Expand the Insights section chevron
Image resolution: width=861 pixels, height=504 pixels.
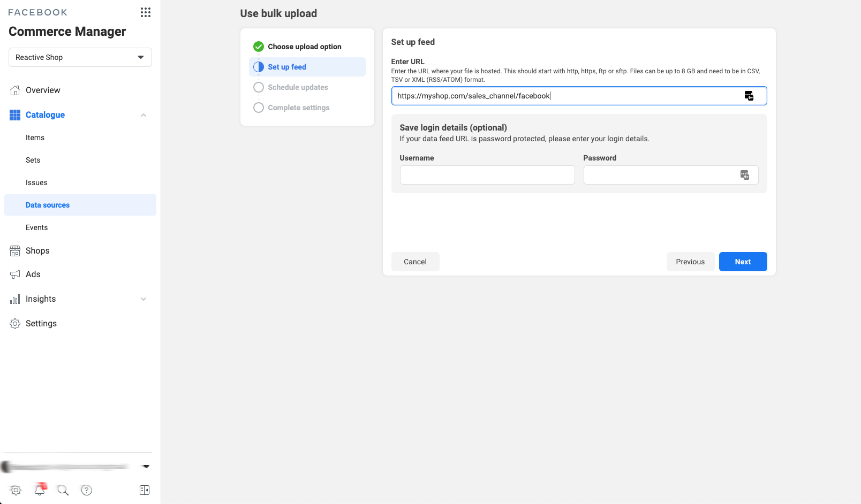[x=143, y=299]
